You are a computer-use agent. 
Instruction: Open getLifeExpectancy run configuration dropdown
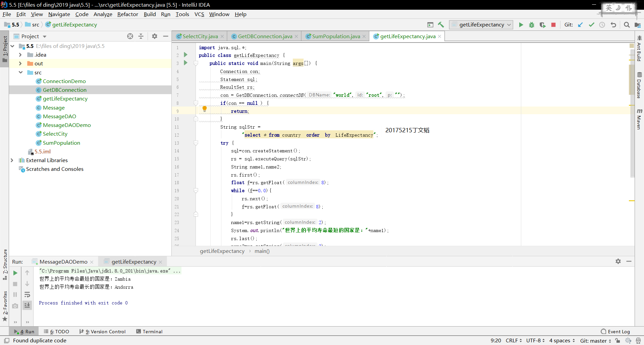481,25
